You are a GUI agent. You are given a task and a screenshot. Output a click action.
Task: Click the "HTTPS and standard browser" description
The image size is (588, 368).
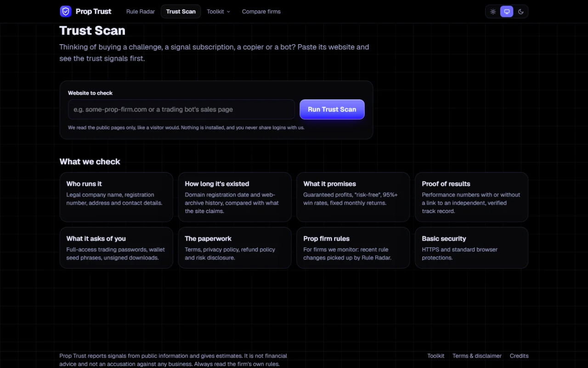tap(460, 253)
